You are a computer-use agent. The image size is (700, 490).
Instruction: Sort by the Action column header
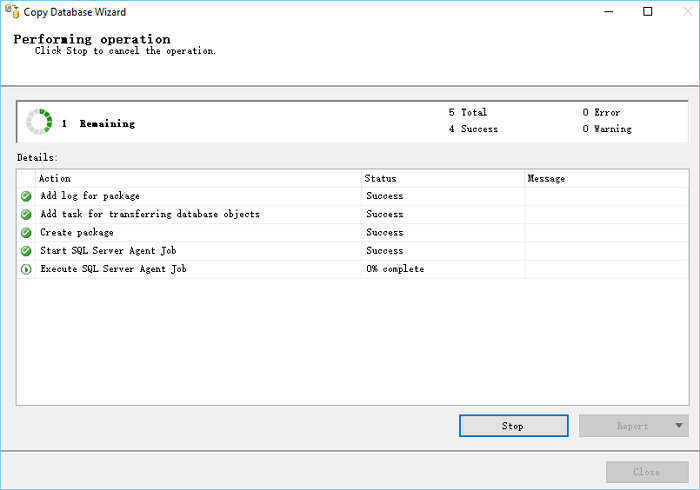click(198, 178)
